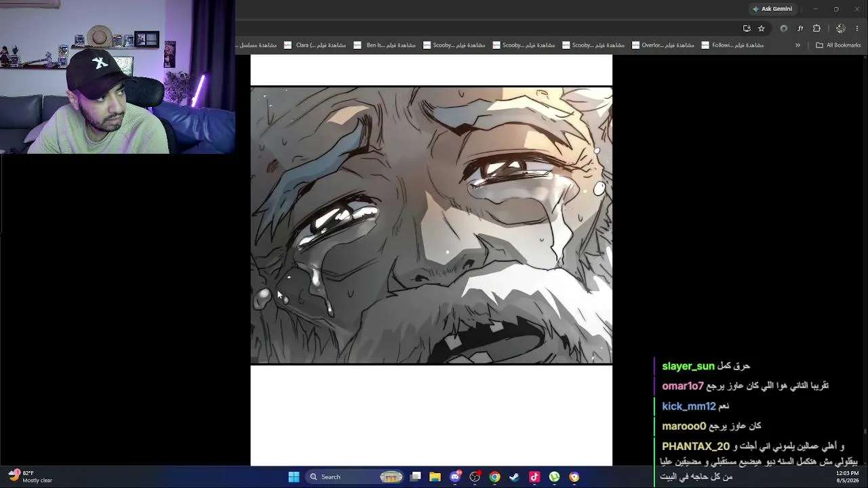Open Task View on the taskbar
The width and height of the screenshot is (868, 488).
coord(416,477)
